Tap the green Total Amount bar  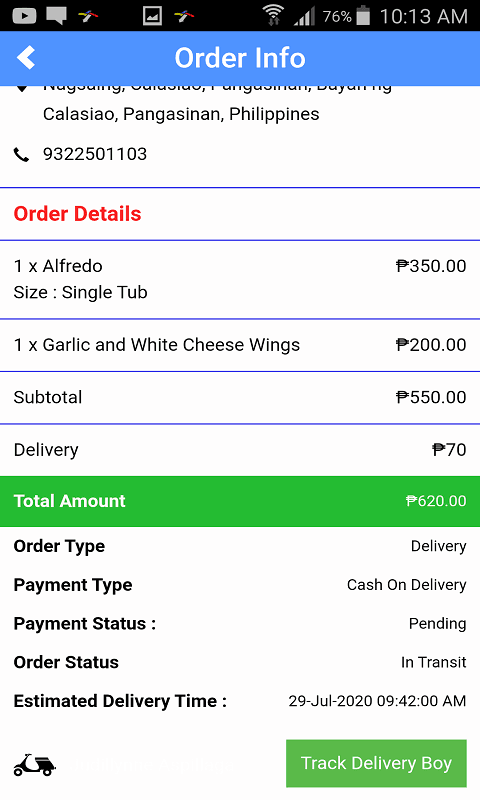coord(240,501)
